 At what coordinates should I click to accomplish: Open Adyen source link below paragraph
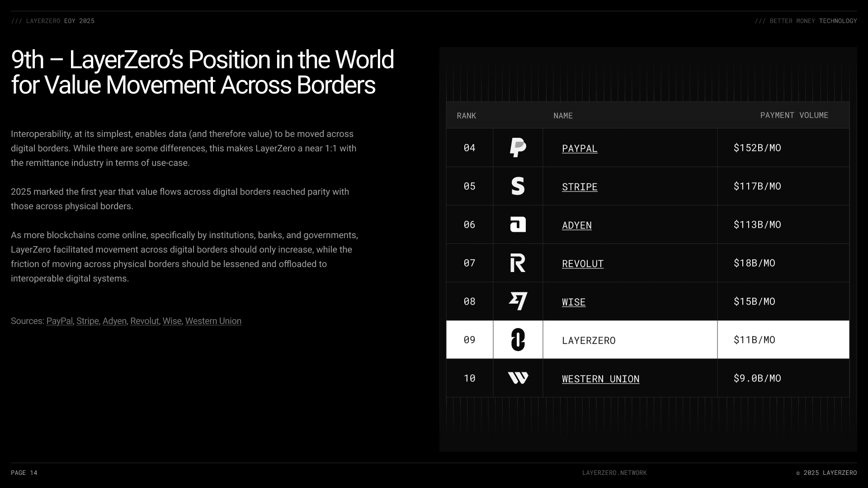click(x=114, y=321)
